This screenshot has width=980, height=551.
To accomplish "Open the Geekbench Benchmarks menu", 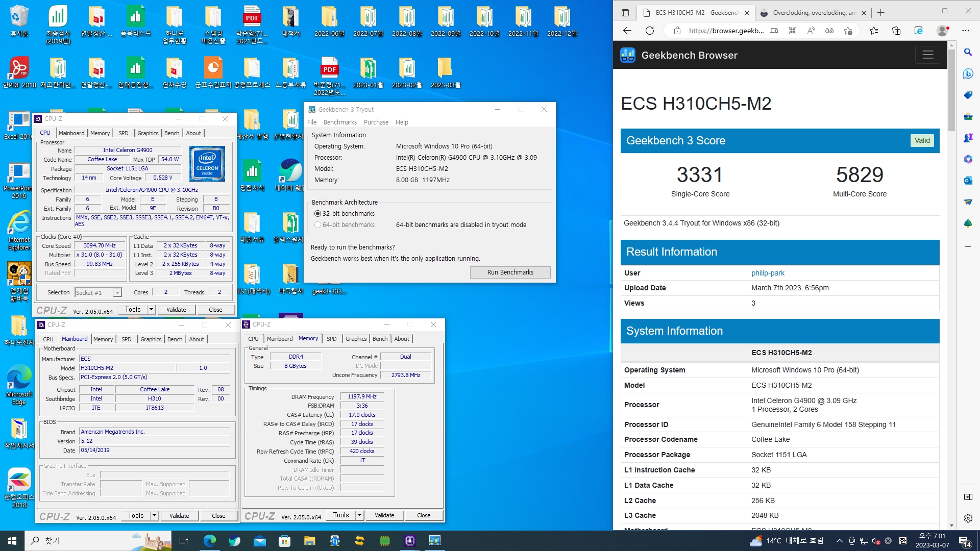I will click(340, 122).
